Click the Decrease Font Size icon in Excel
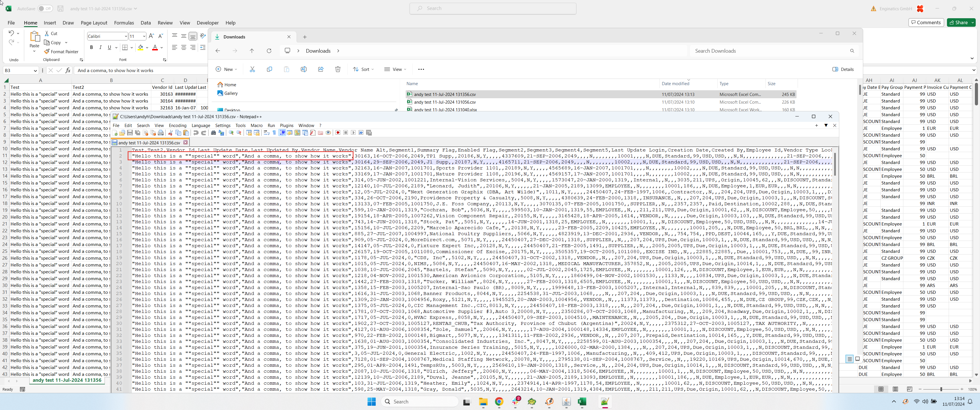This screenshot has height=410, width=980. [161, 36]
